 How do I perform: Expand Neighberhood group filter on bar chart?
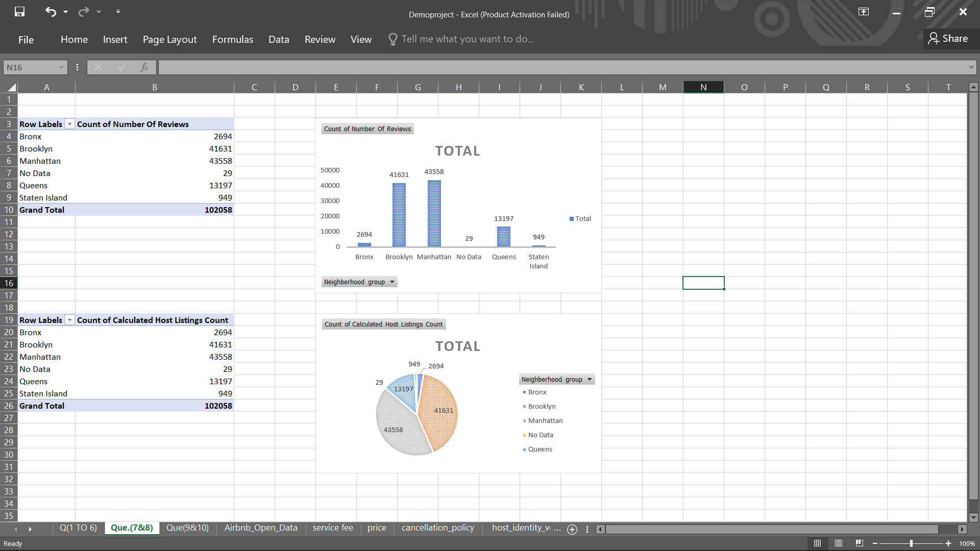pos(392,282)
